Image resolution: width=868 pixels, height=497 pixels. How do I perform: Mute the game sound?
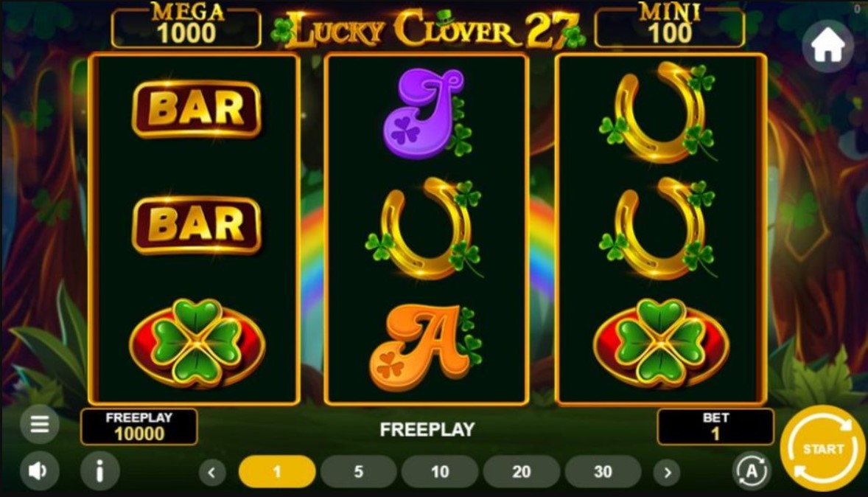(x=39, y=471)
